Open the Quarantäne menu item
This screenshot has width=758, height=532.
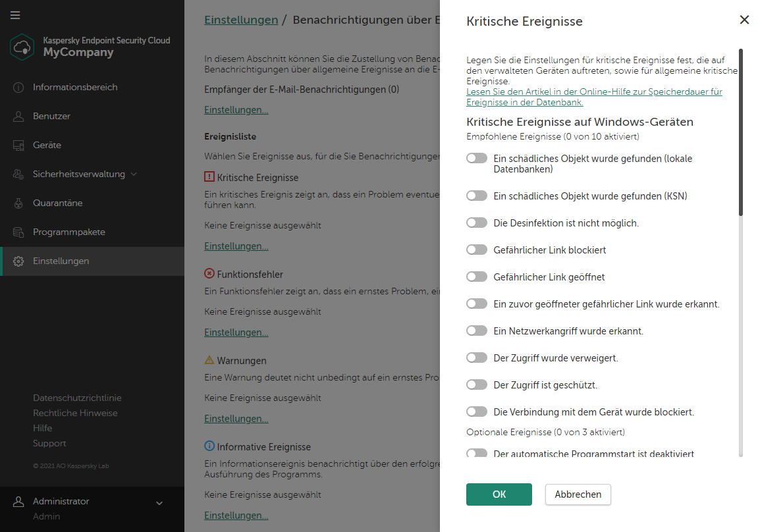click(x=58, y=203)
